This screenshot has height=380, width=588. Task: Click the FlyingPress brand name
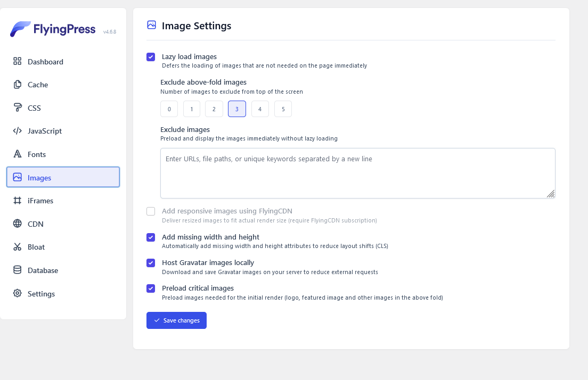click(64, 29)
